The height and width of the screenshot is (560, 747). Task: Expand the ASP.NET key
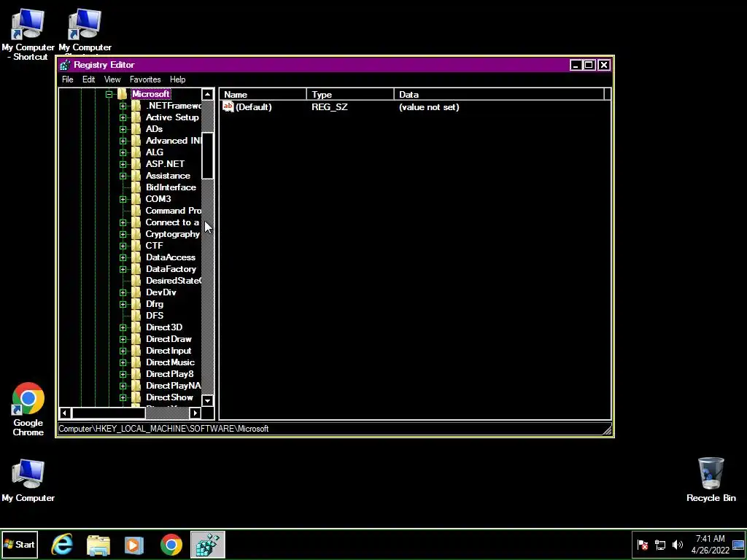(123, 164)
